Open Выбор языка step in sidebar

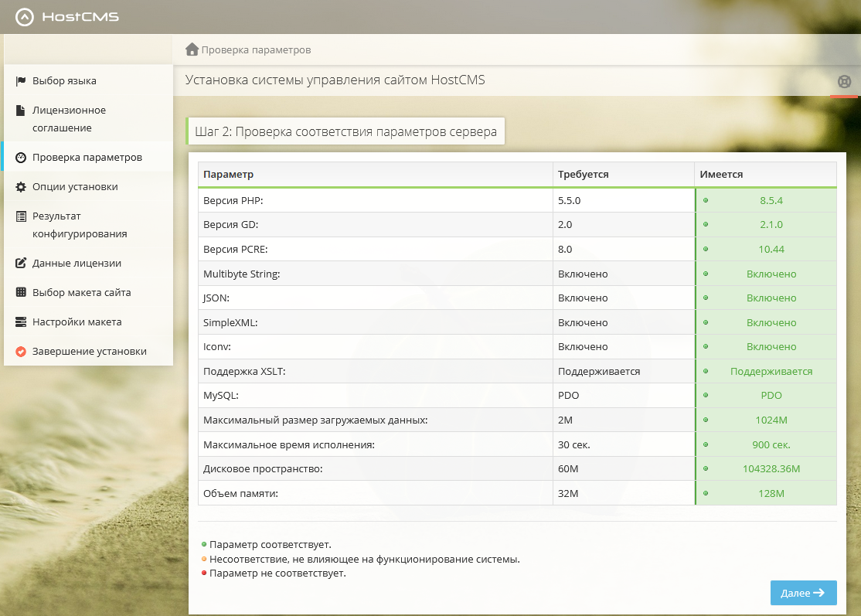click(x=88, y=80)
